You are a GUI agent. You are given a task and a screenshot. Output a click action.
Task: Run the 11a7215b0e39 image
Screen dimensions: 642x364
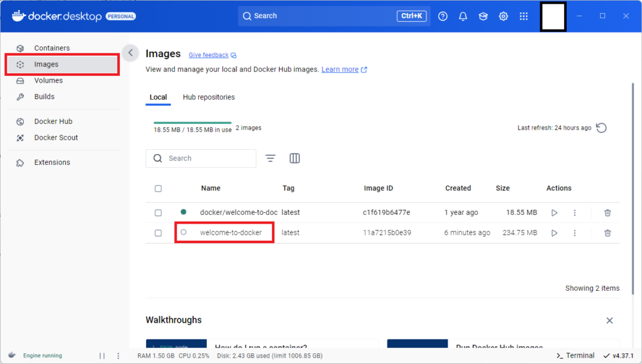click(554, 232)
